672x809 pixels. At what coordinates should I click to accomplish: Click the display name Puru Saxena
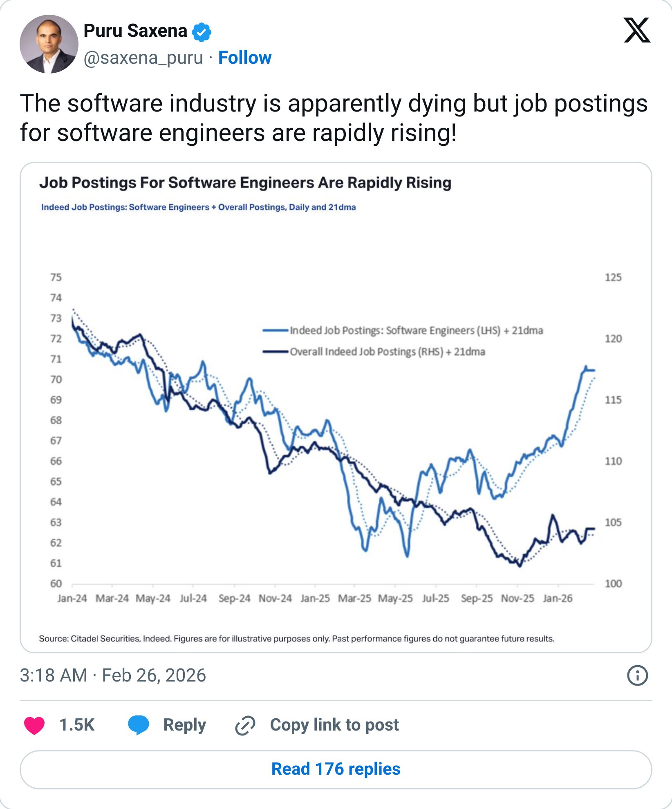click(x=136, y=31)
